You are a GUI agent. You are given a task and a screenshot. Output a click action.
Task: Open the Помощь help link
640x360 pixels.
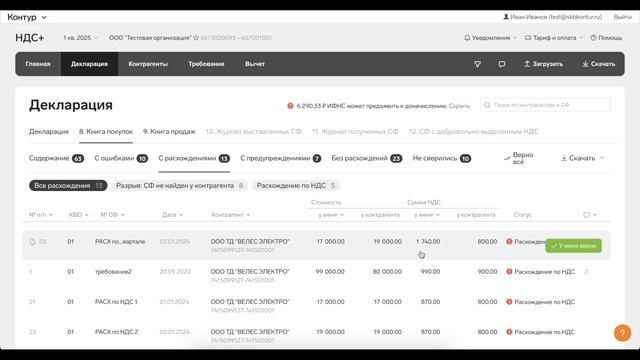point(606,38)
